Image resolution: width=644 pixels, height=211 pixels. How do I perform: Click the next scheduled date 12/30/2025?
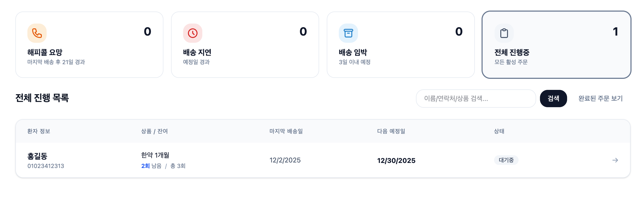pos(396,161)
